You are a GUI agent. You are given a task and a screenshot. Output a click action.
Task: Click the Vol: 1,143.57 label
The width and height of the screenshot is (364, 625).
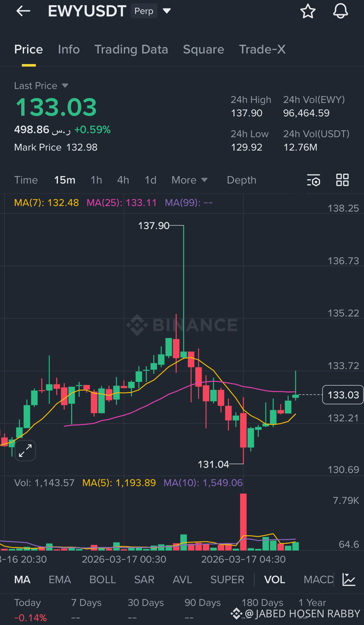[44, 483]
